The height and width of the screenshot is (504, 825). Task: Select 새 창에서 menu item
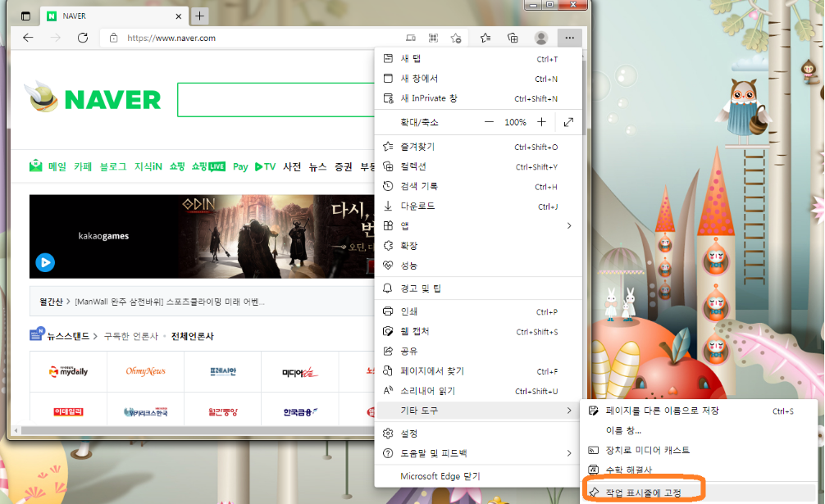click(x=478, y=79)
